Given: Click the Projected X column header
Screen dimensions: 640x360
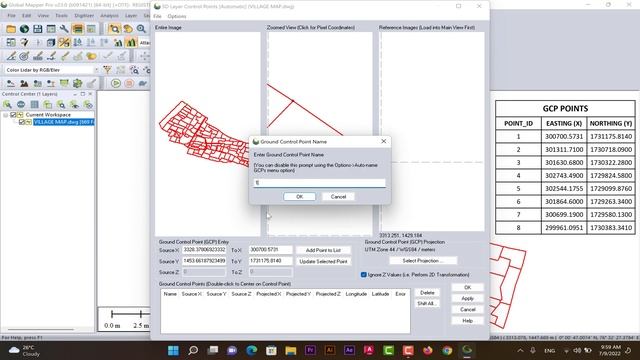Looking at the screenshot, I should tap(268, 294).
